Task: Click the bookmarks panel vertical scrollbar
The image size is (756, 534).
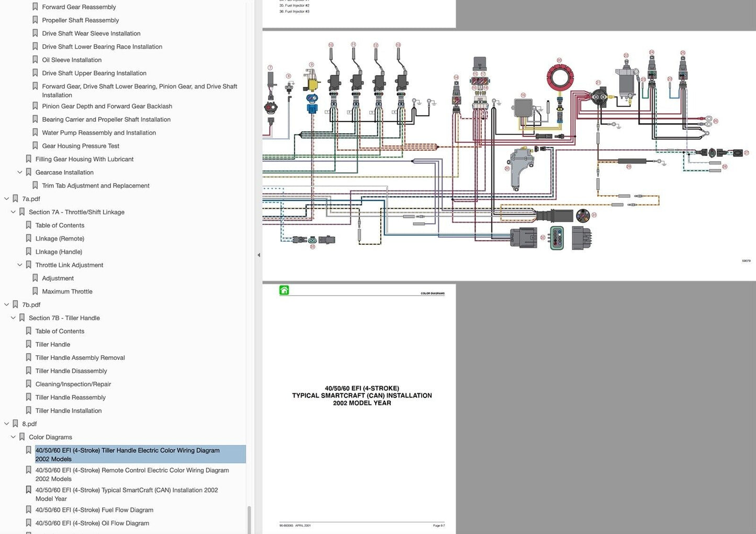Action: [x=249, y=518]
